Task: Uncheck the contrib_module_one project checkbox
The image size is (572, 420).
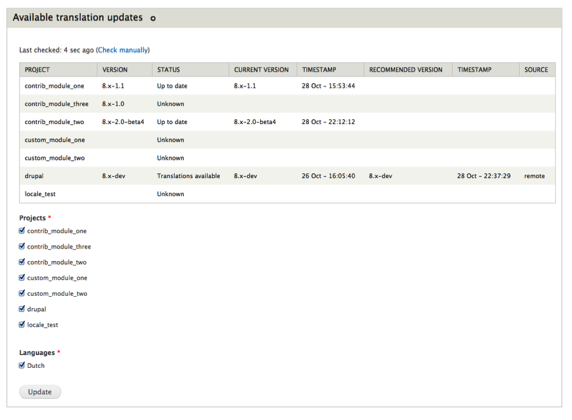Action: click(x=22, y=231)
